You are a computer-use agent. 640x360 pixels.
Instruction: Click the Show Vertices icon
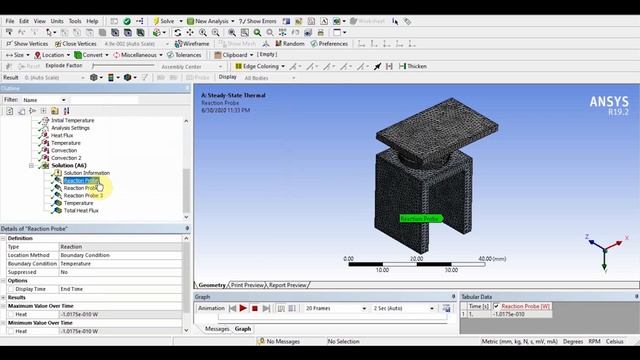(x=9, y=44)
